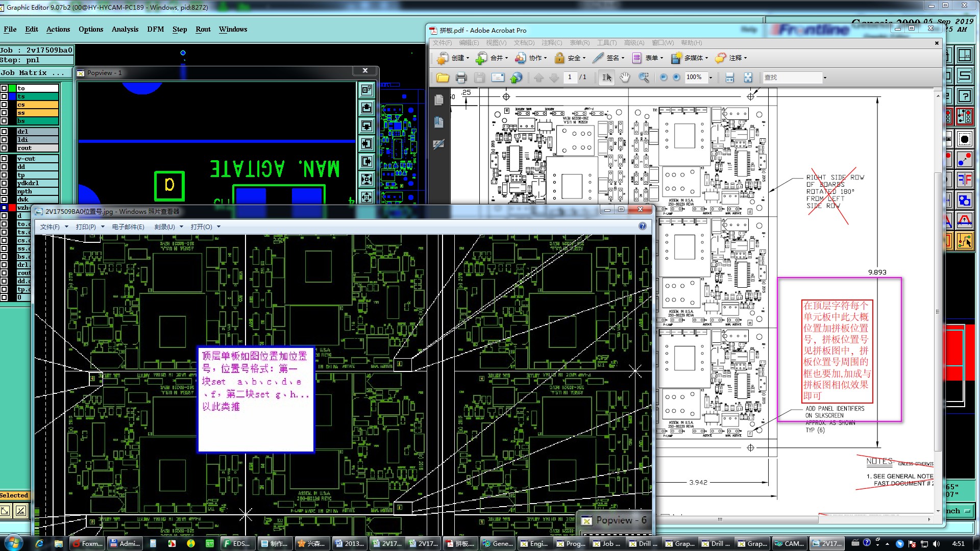Open the 100% zoom level dropdown arrow
980x551 pixels.
tap(710, 78)
